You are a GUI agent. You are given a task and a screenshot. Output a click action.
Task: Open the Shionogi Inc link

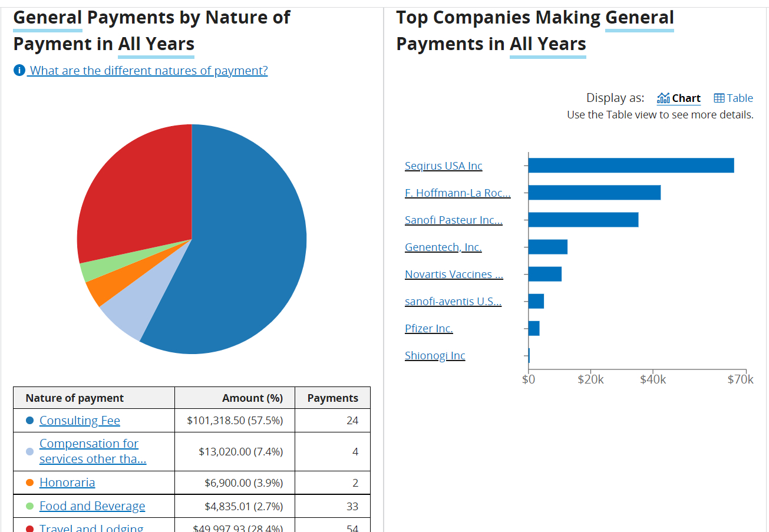coord(435,355)
